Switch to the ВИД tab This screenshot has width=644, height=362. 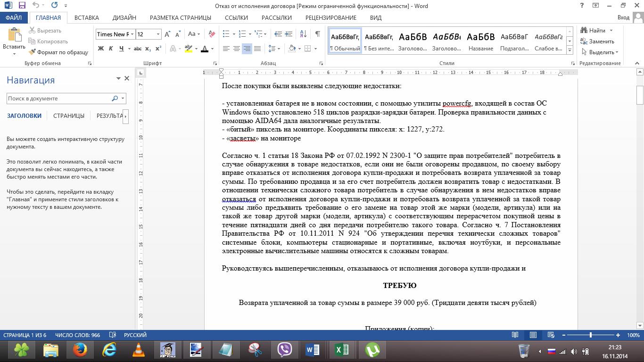click(376, 17)
